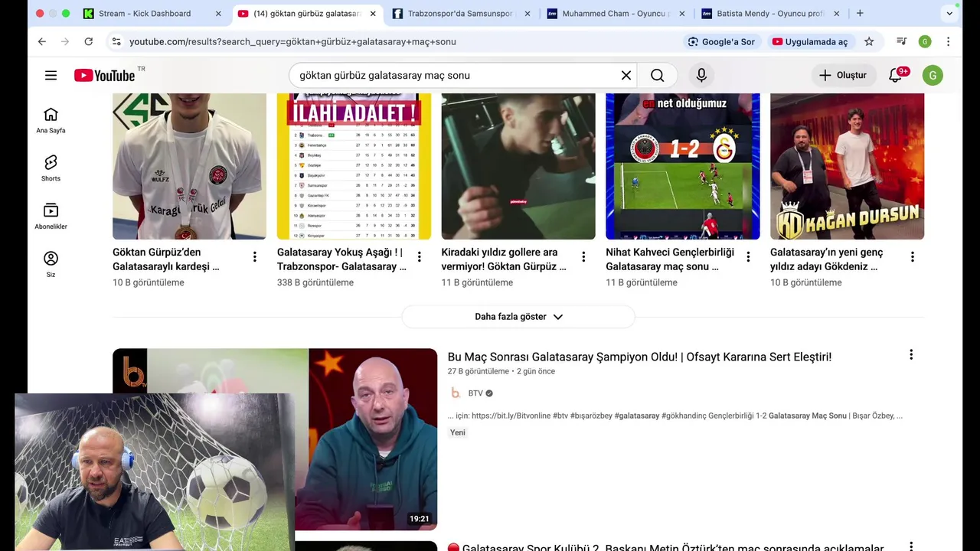Viewport: 980px width, 551px height.
Task: Open the BTV video thumbnail with 19:21 duration
Action: (x=367, y=439)
